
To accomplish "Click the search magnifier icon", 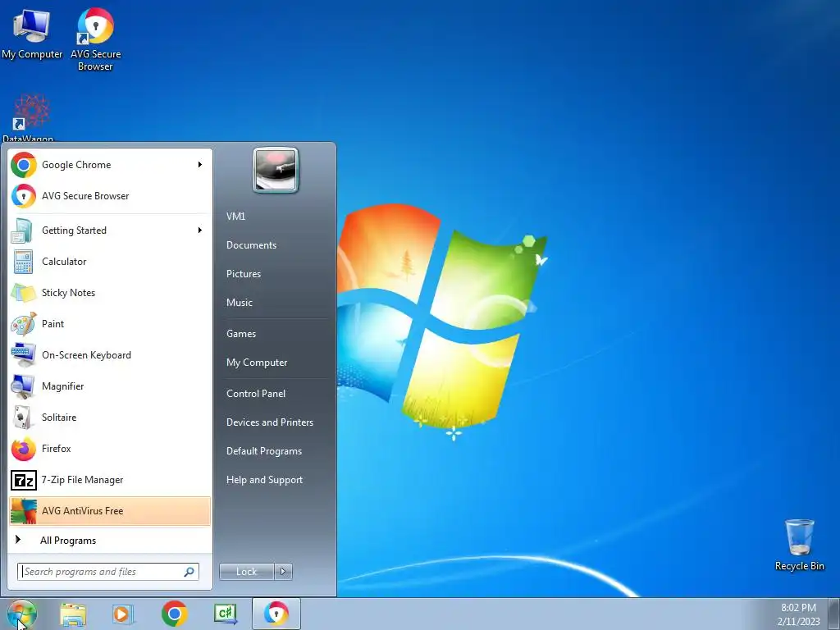I will (x=189, y=572).
